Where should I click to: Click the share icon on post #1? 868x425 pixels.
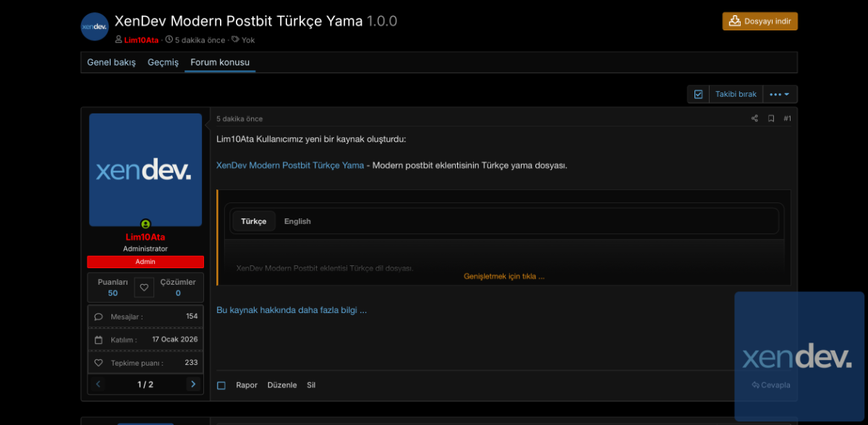tap(754, 119)
